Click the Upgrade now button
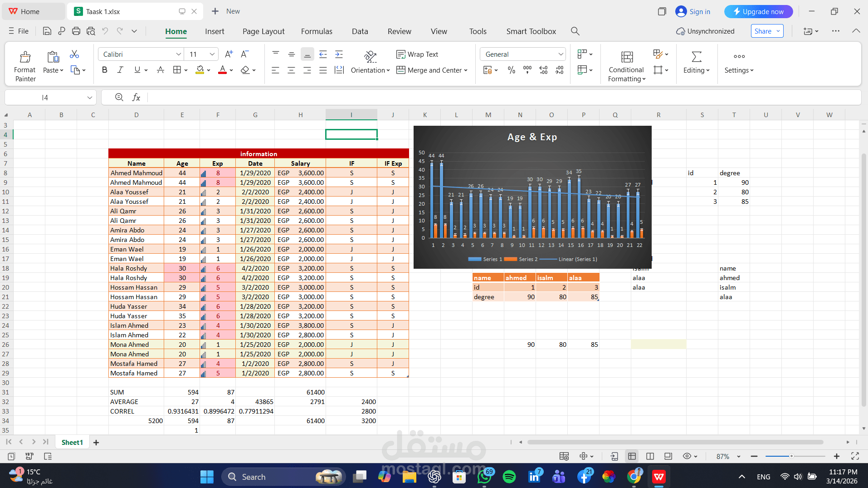 [x=758, y=11]
